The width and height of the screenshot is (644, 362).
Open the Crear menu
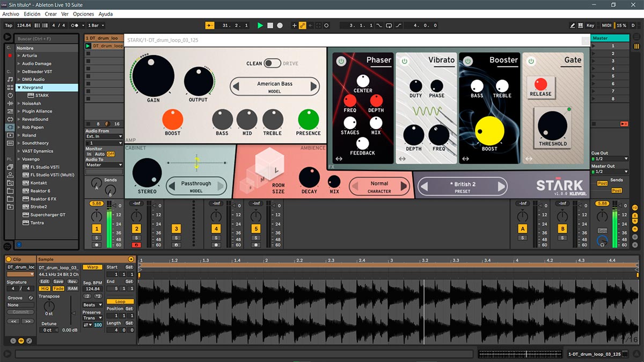[x=50, y=14]
